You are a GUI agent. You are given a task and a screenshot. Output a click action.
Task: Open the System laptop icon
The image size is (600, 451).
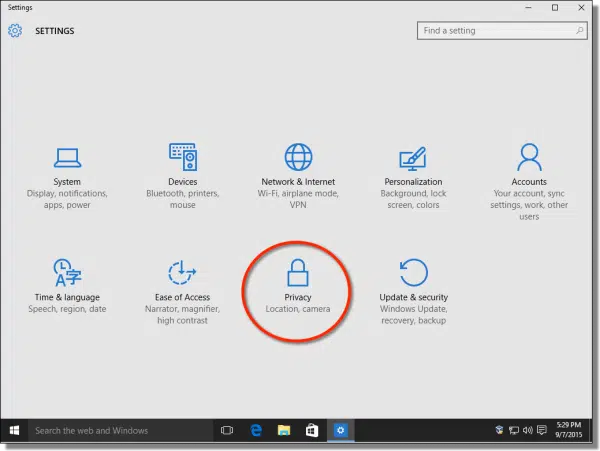point(67,158)
